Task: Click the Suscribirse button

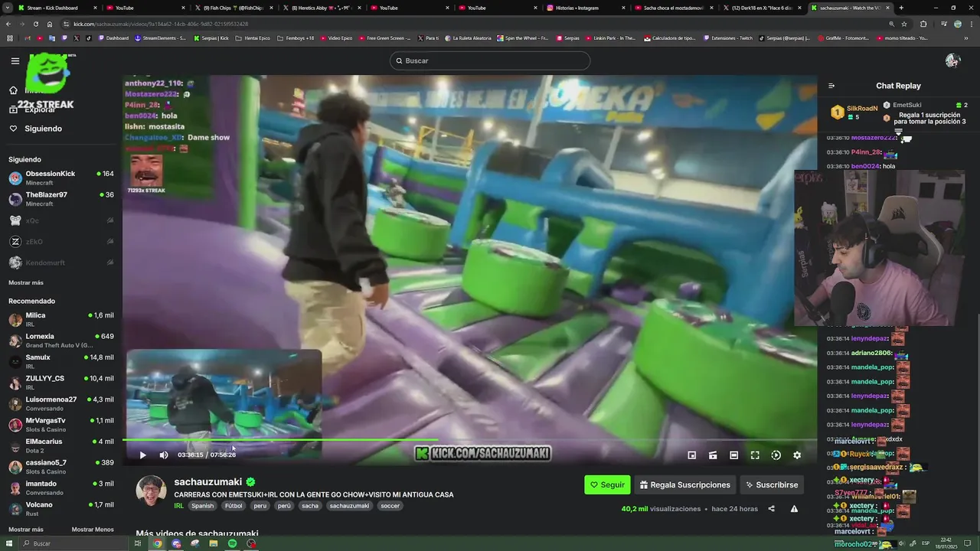Action: tap(772, 484)
